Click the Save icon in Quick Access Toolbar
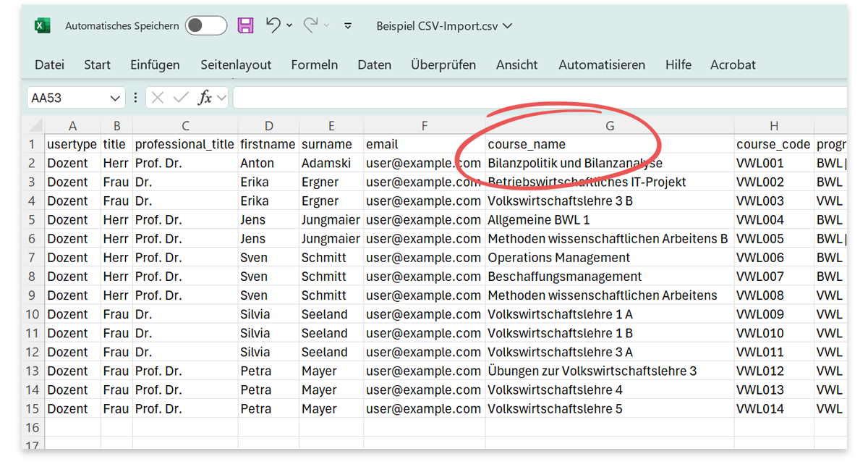868x467 pixels. [x=246, y=25]
